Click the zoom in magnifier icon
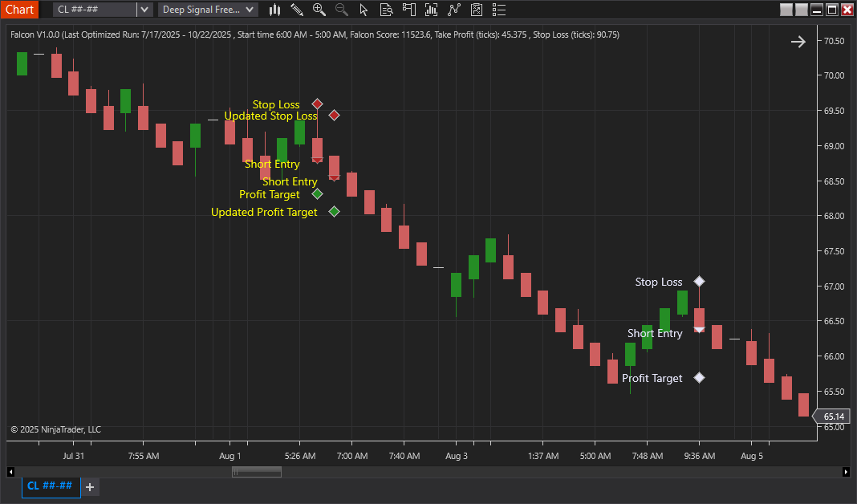The width and height of the screenshot is (857, 504). tap(319, 10)
